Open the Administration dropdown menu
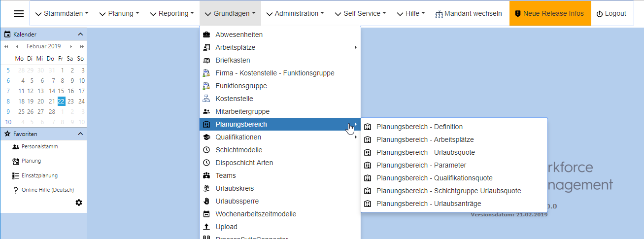The image size is (644, 239). [x=295, y=13]
